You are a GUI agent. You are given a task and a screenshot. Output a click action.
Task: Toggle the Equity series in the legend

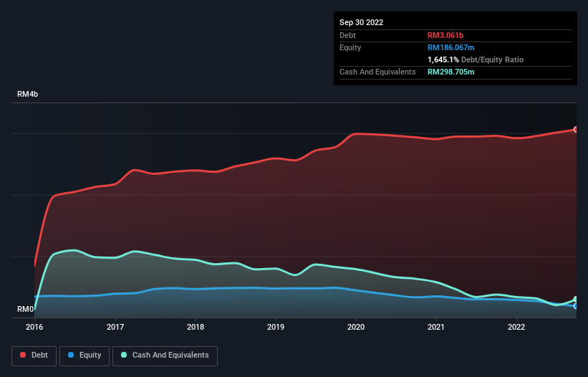pos(85,355)
